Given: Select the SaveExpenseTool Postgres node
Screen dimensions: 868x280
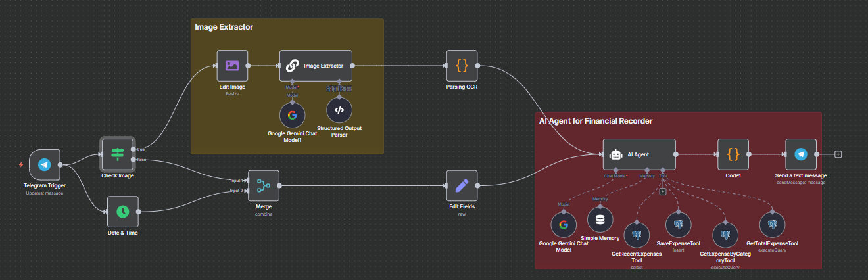Looking at the screenshot, I should 679,225.
